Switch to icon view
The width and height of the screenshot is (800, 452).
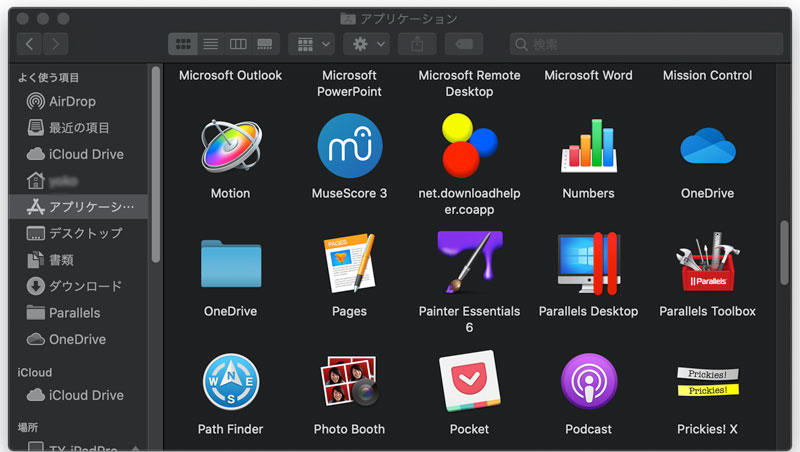(x=183, y=44)
